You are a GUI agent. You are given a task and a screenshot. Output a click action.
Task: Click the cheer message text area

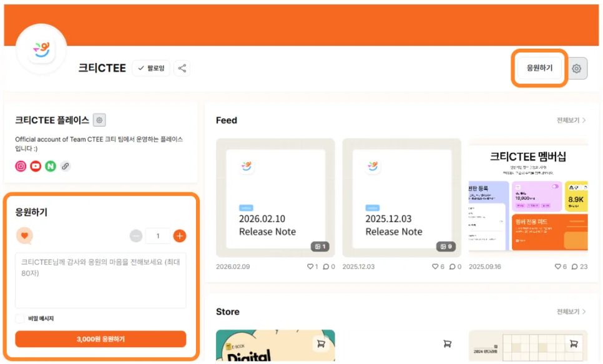point(100,280)
